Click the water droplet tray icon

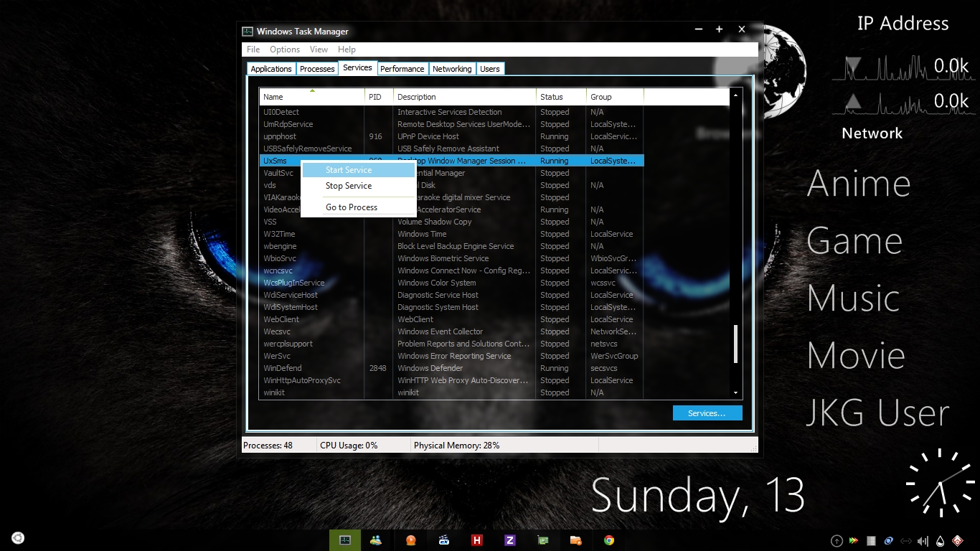click(x=940, y=541)
